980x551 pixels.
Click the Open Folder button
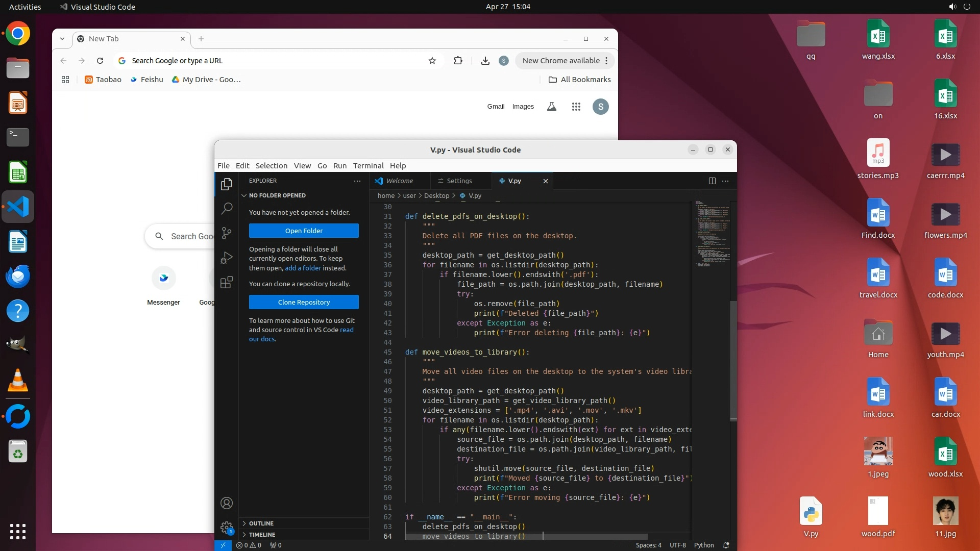coord(304,231)
